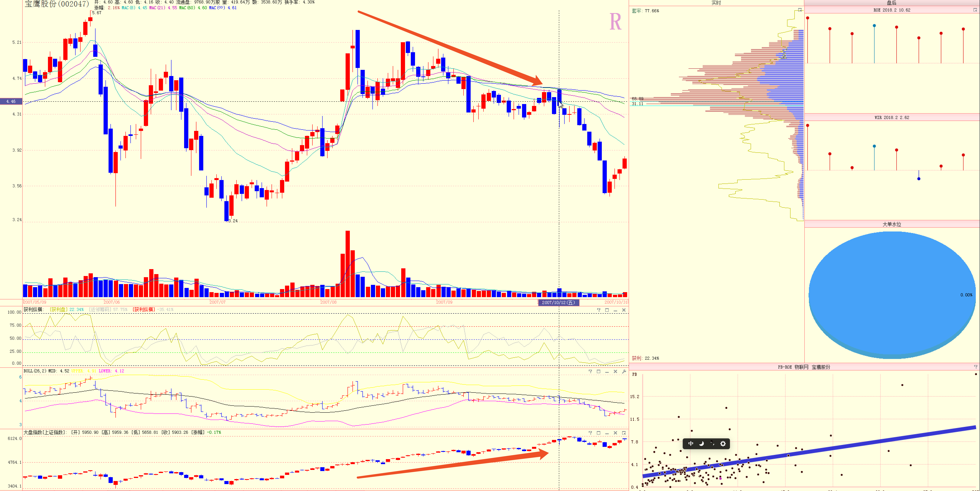Screen dimensions: 980x491
Task: Select the 盘后 tab
Action: [x=891, y=3]
